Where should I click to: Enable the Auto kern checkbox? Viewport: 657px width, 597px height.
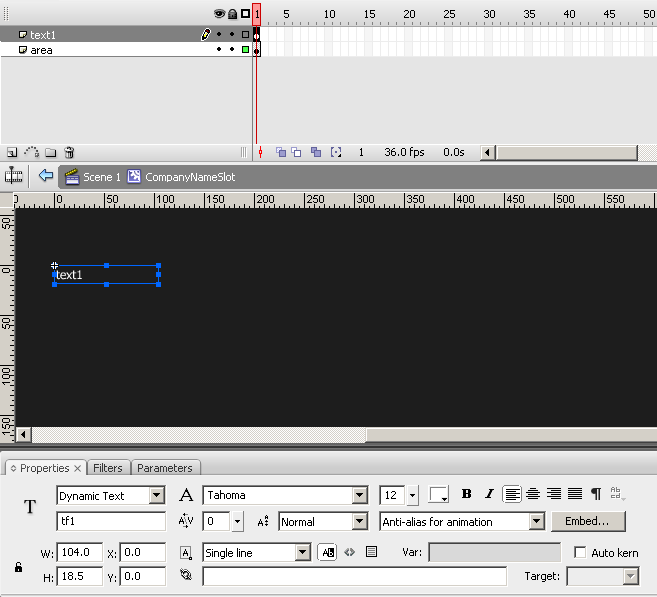tap(580, 552)
